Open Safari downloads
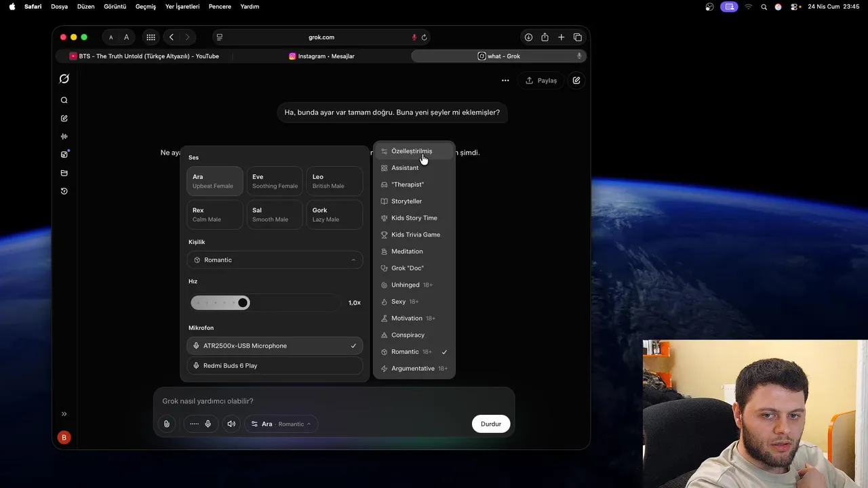This screenshot has width=868, height=488. (528, 37)
